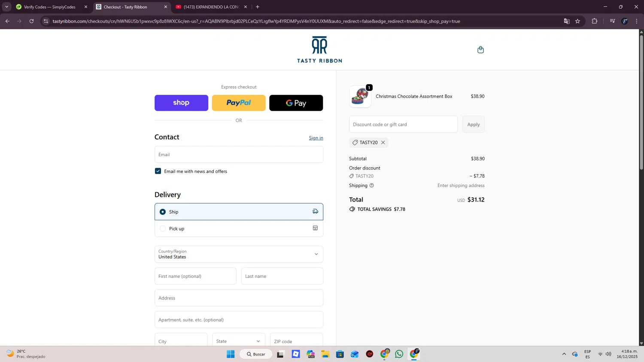Click the translate page icon

pyautogui.click(x=567, y=21)
